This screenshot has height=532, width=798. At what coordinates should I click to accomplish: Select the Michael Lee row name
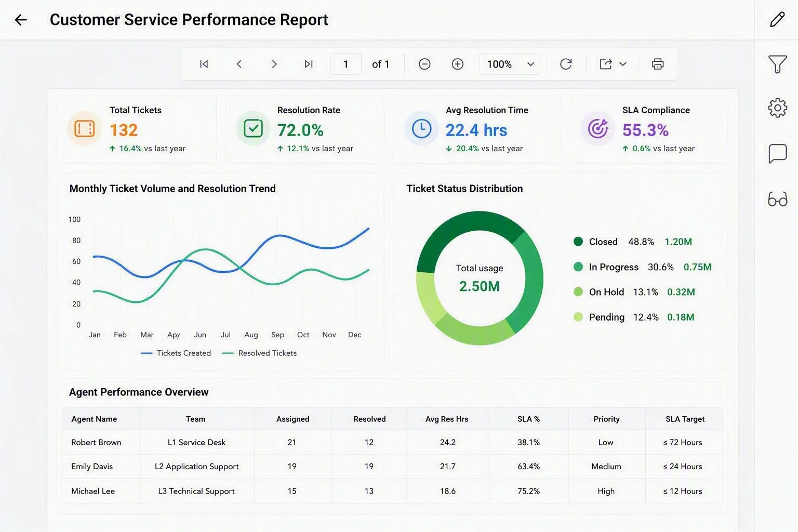coord(93,491)
